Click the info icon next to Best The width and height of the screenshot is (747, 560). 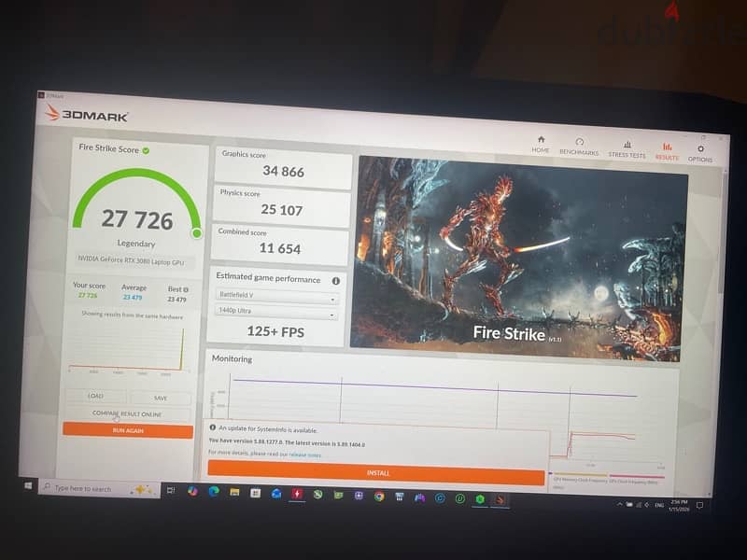pyautogui.click(x=186, y=289)
